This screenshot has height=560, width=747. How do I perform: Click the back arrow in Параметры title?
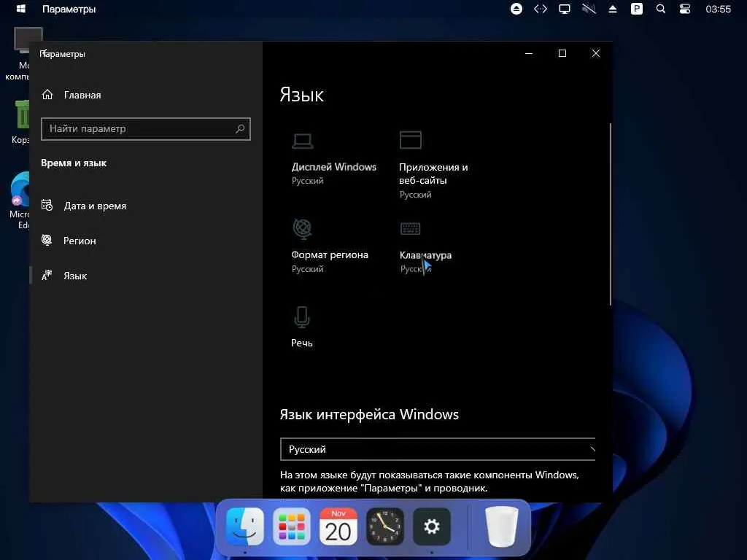point(43,52)
